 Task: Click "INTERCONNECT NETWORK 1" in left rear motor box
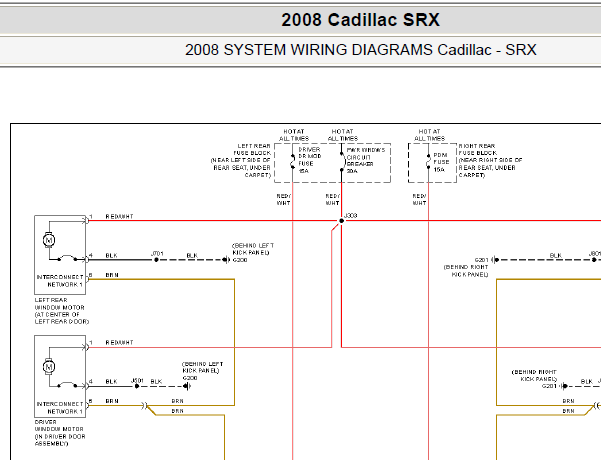coord(60,281)
